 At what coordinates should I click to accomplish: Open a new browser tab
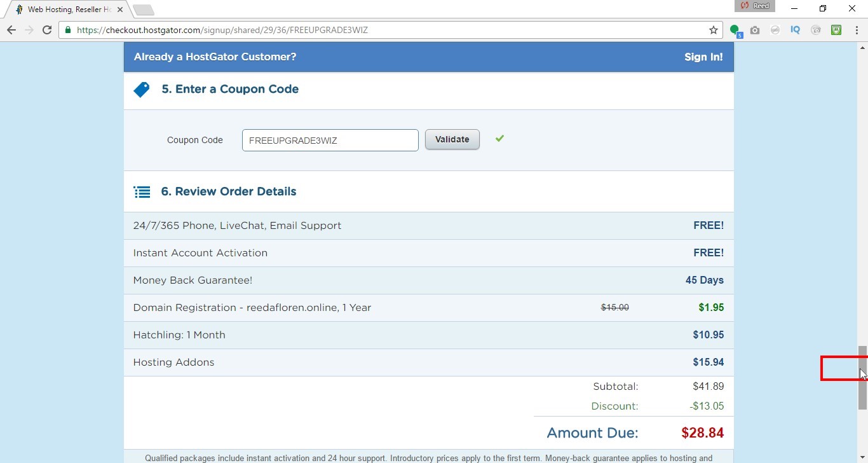click(x=143, y=10)
